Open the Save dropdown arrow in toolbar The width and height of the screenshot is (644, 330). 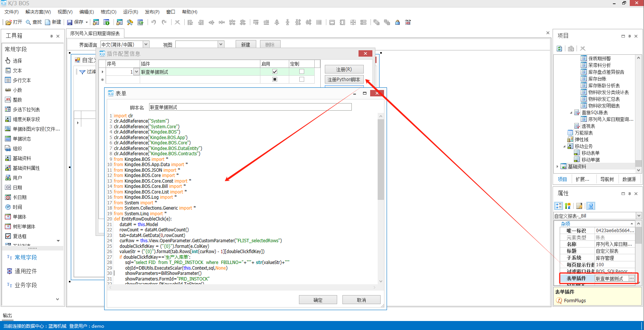[87, 22]
